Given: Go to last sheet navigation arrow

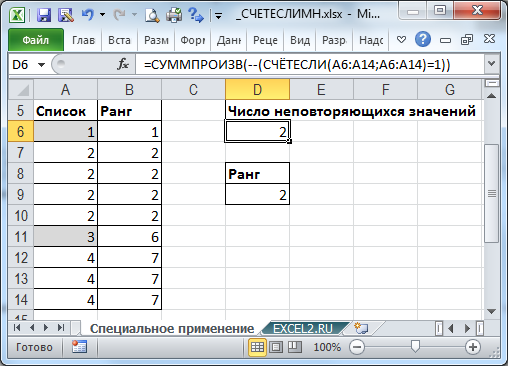Looking at the screenshot, I should coord(61,328).
